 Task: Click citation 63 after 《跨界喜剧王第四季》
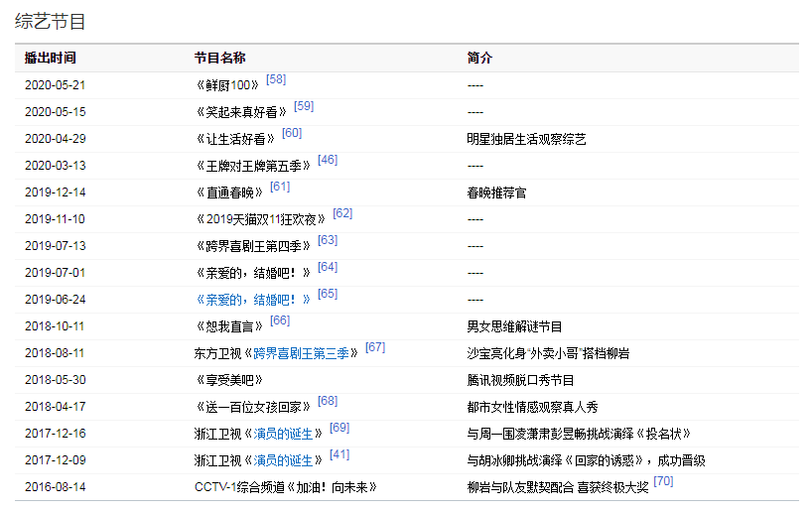tap(328, 240)
